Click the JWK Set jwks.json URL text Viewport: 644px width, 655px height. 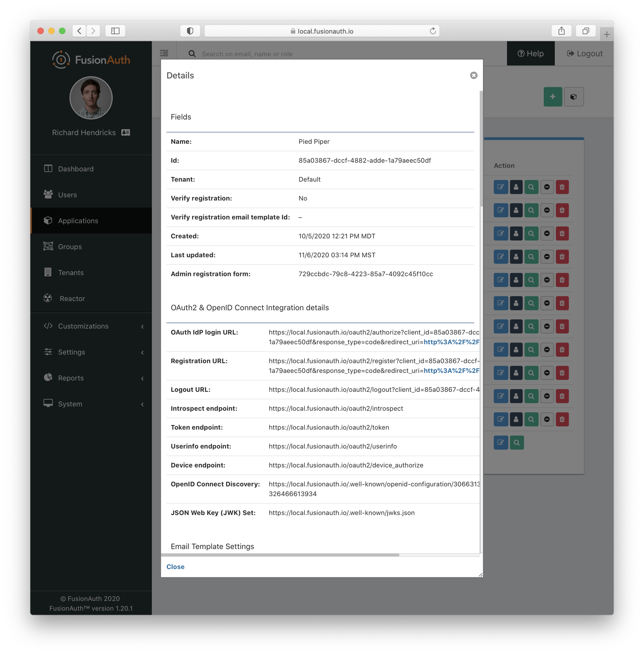342,512
